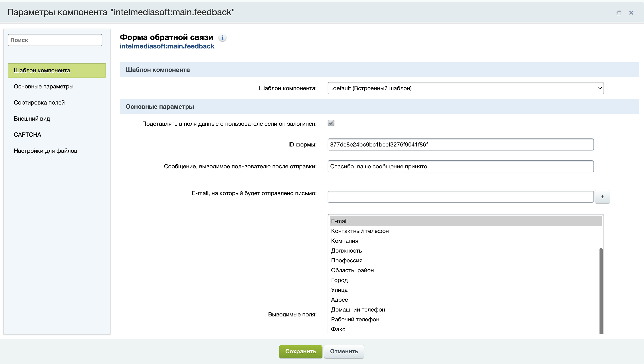Click the green 'Сохранить' button
The image size is (644, 364).
[301, 351]
